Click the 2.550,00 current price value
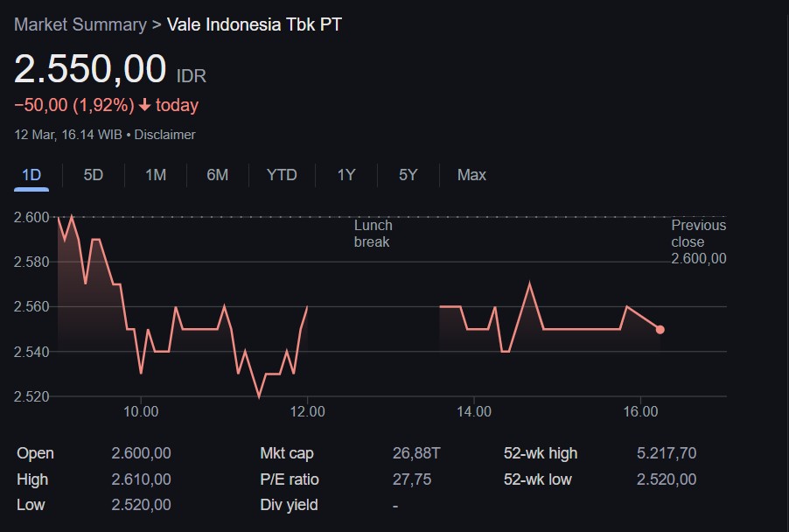Viewport: 789px width, 532px height. pyautogui.click(x=90, y=69)
